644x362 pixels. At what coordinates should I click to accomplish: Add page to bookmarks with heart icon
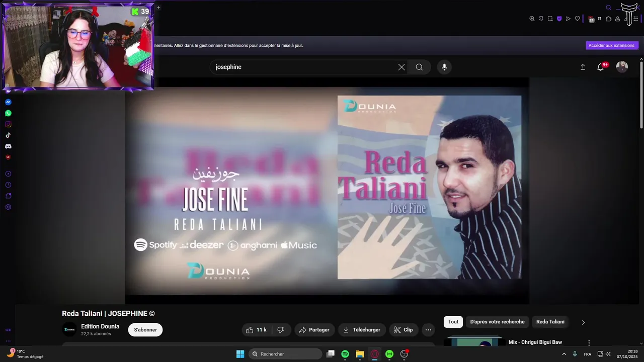[x=577, y=19]
